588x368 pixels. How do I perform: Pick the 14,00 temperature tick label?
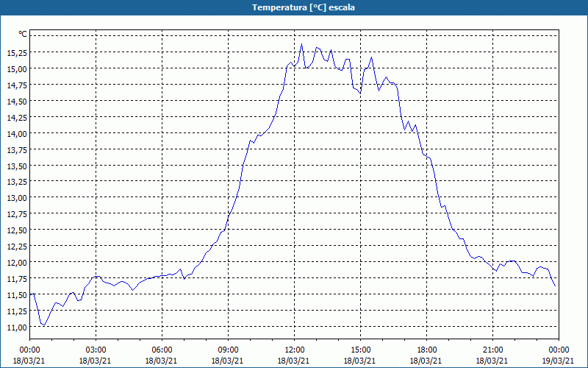(x=17, y=134)
